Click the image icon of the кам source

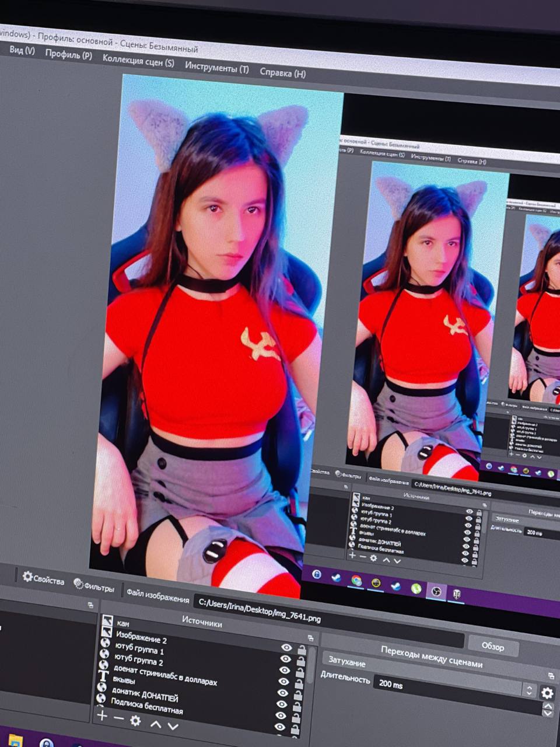107,621
